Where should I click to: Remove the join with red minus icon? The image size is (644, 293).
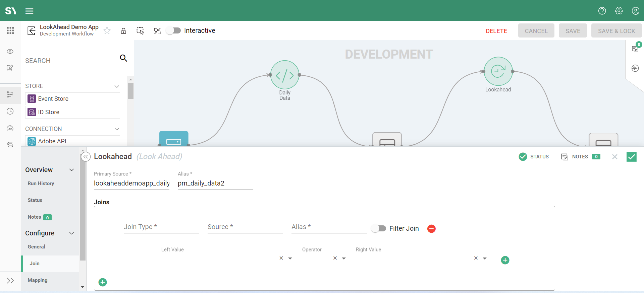(431, 229)
